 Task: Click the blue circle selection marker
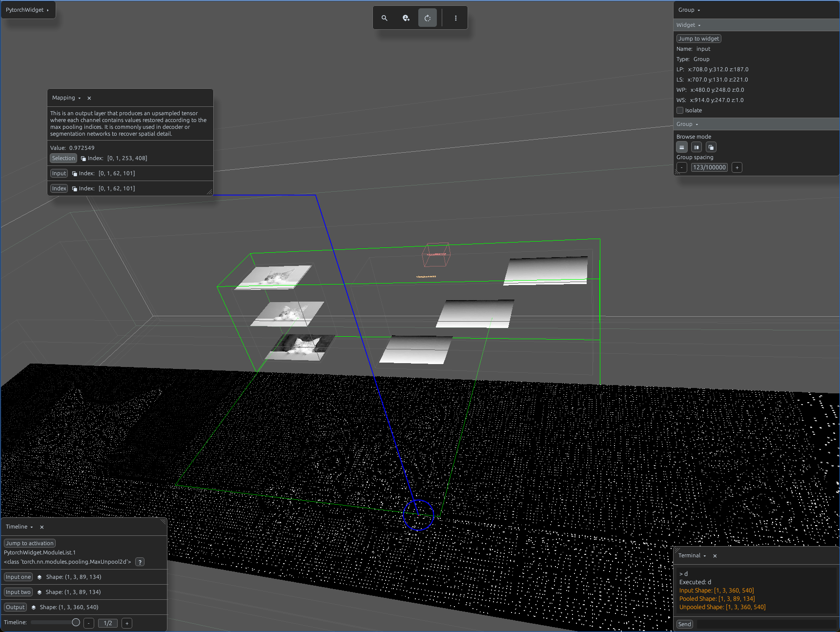pos(418,515)
